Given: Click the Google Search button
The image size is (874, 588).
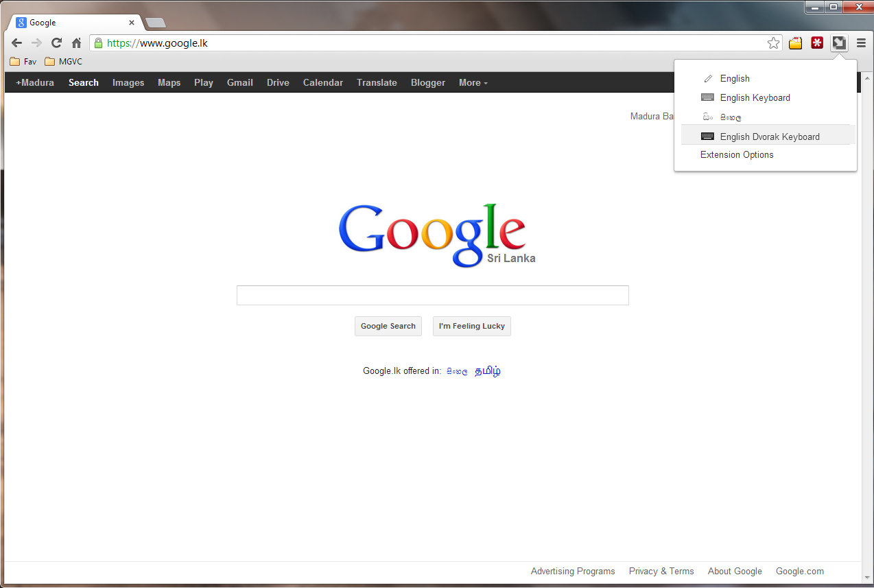Looking at the screenshot, I should [x=388, y=326].
